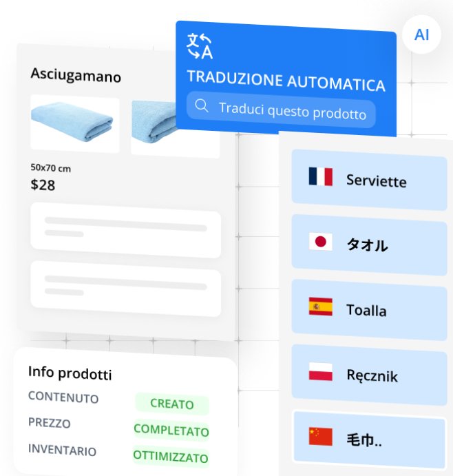Viewport: 453px width, 476px height.
Task: Select the Serviette translation row
Action: pyautogui.click(x=369, y=180)
